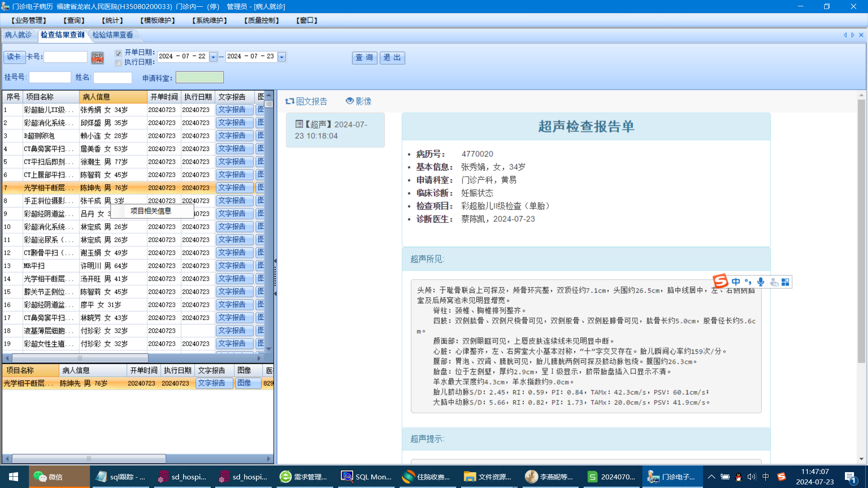868x488 pixels.
Task: Select 项目相关信息 context menu item
Action: click(151, 211)
